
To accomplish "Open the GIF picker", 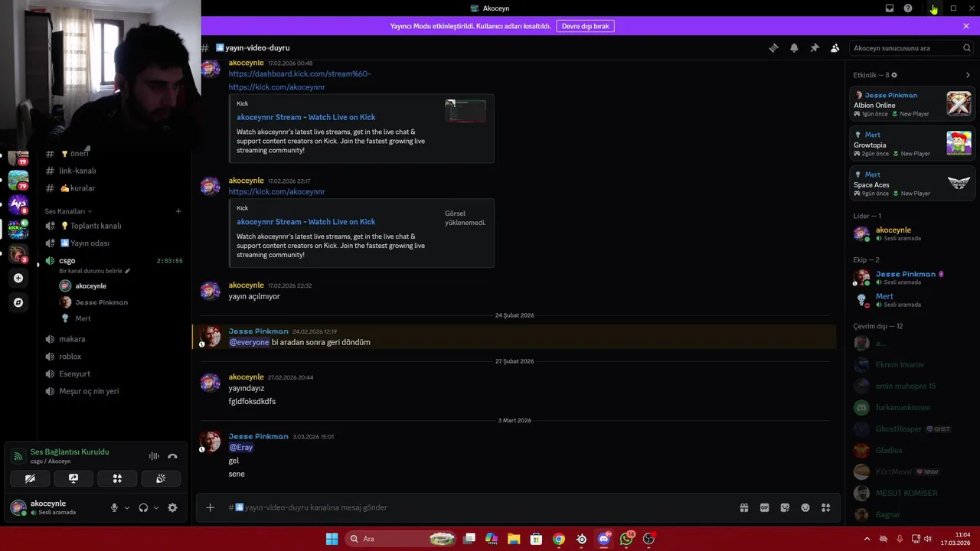I will (x=764, y=507).
